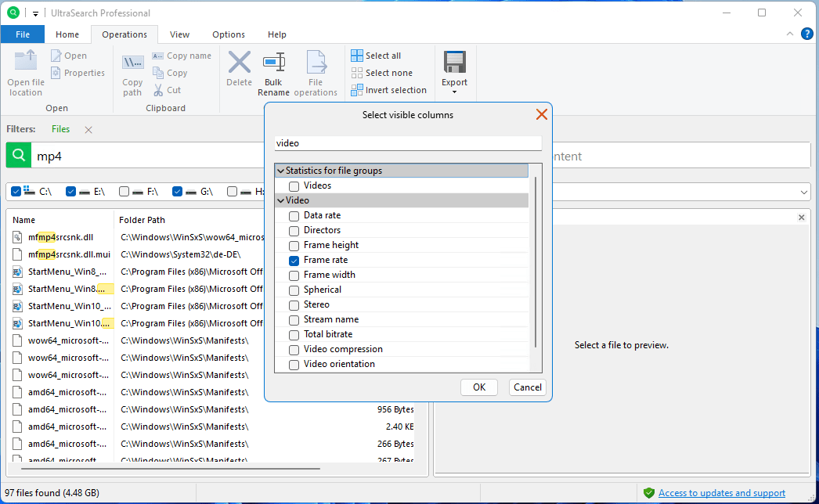Uncheck the Frame rate column checkbox
The image size is (819, 504).
294,260
